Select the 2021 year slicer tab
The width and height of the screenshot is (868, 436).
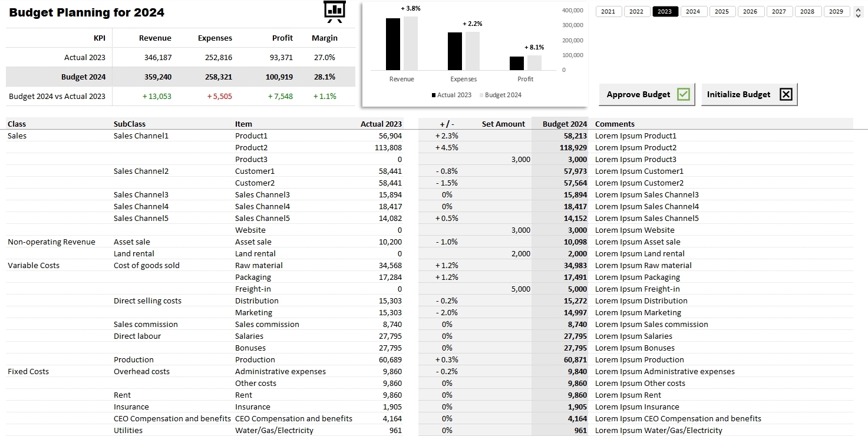pos(608,11)
